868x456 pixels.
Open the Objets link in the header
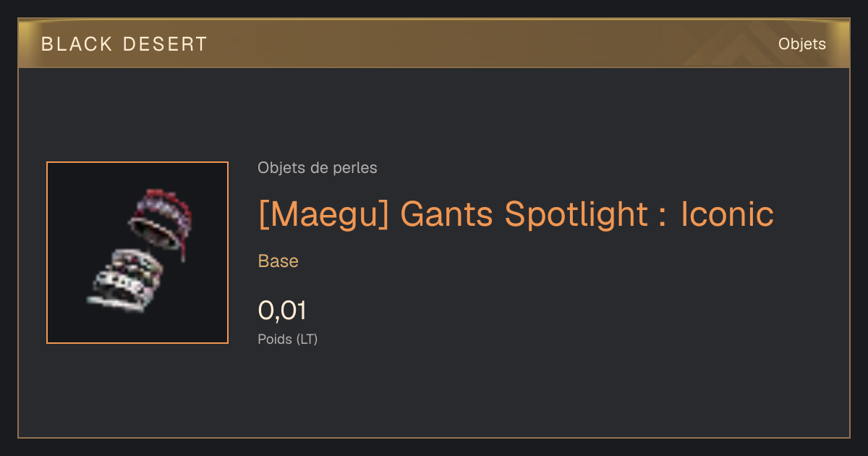coord(801,43)
